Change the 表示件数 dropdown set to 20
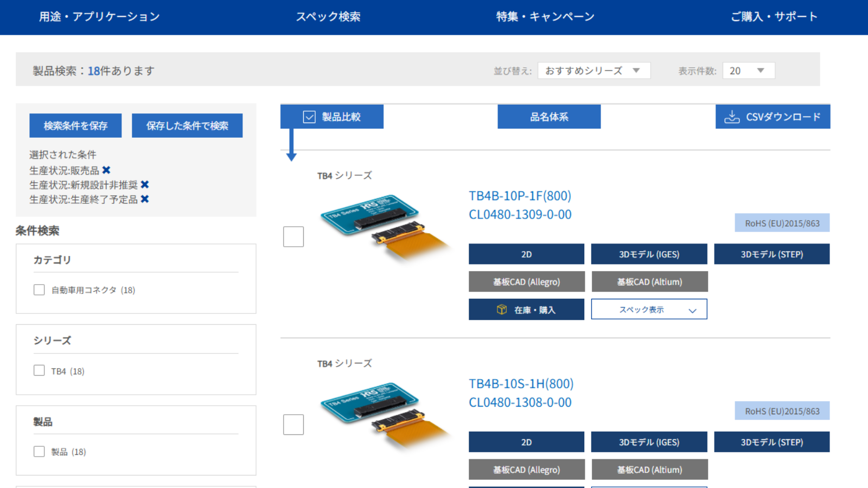This screenshot has height=488, width=868. pyautogui.click(x=748, y=71)
